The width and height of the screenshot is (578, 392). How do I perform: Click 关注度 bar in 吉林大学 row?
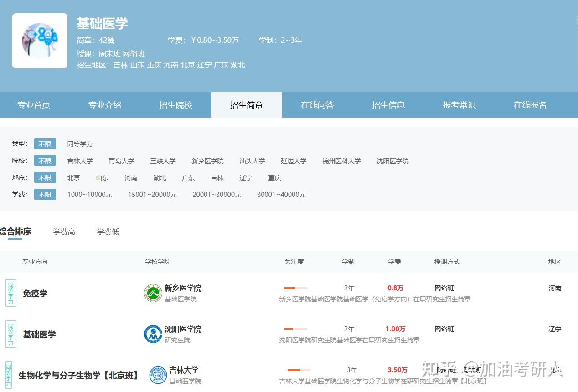pos(299,370)
